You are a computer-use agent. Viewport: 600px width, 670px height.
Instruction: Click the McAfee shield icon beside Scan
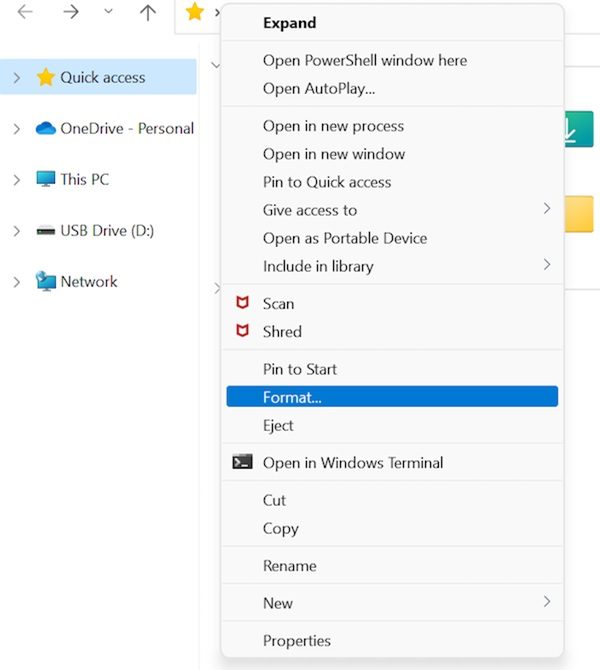click(x=241, y=303)
